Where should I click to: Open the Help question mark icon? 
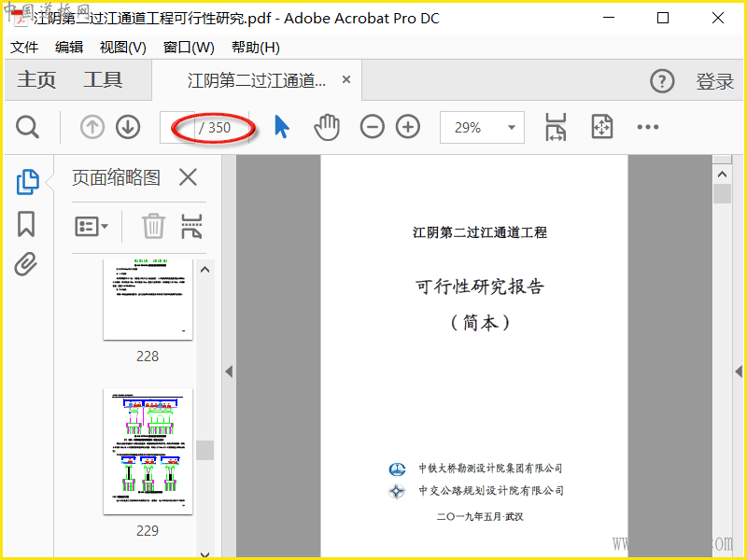(x=662, y=81)
